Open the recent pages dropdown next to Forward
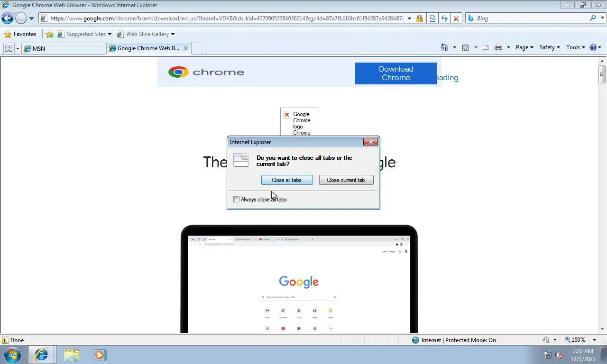 pyautogui.click(x=31, y=18)
